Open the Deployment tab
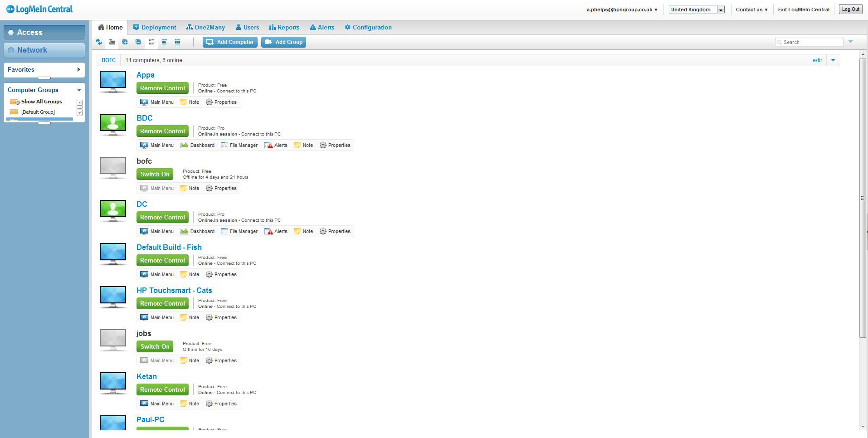Screen dimensions: 868x438 click(155, 27)
